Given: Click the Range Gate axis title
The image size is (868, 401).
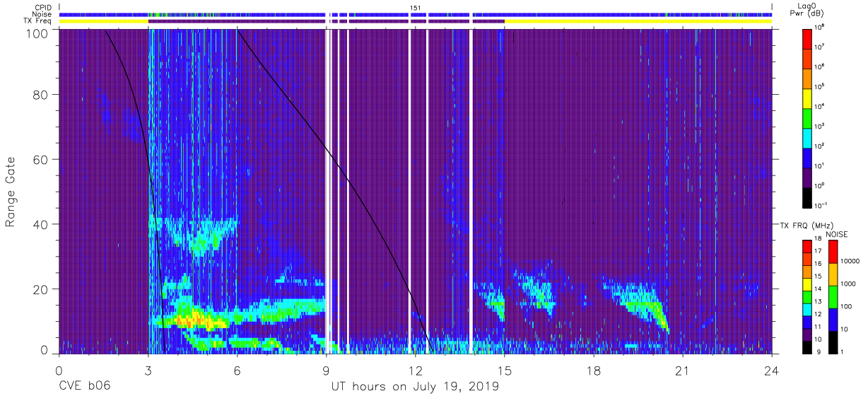Looking at the screenshot, I should pyautogui.click(x=11, y=192).
